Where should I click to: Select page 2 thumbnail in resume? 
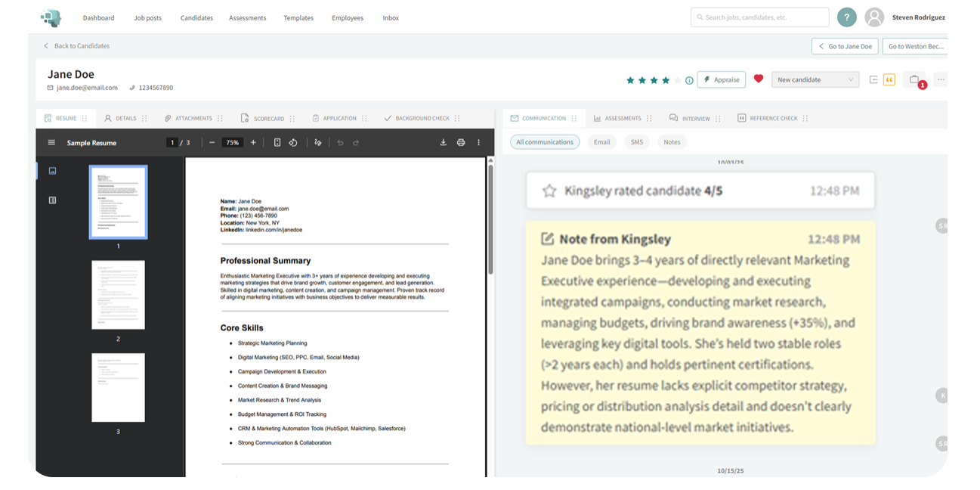(118, 295)
